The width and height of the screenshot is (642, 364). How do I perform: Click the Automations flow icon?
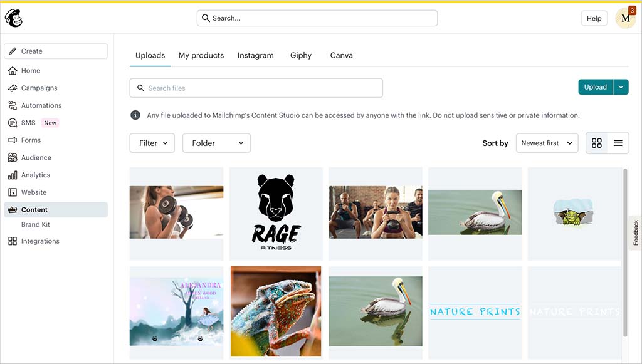pos(13,105)
